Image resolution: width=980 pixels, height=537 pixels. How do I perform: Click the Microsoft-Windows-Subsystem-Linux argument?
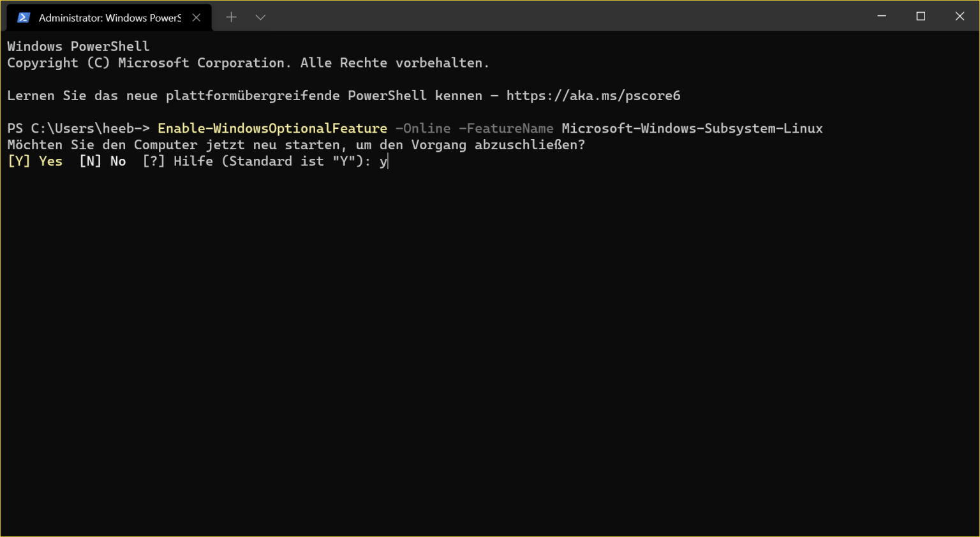point(692,128)
